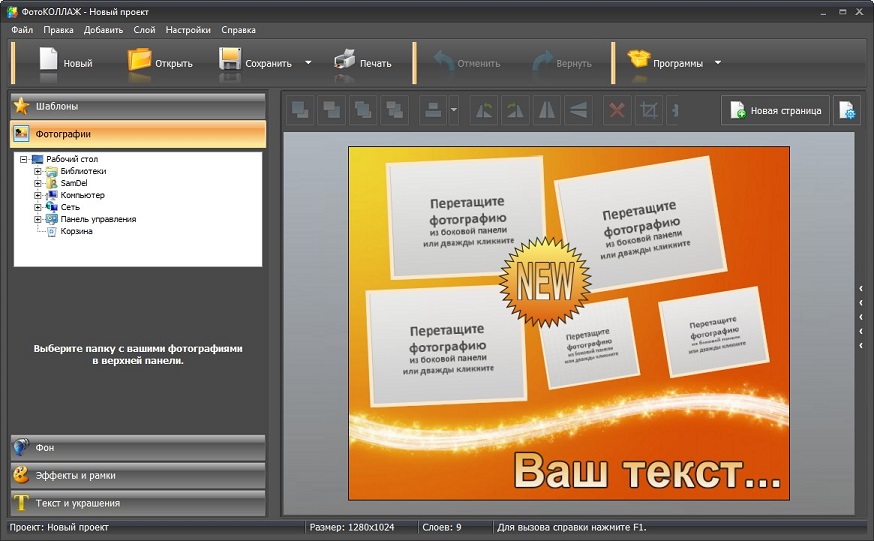Click the New (Новый) document icon
Screen dimensions: 874x541
pos(48,60)
